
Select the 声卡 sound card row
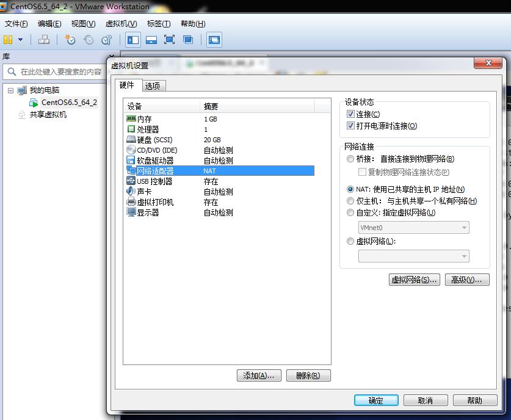(x=219, y=192)
